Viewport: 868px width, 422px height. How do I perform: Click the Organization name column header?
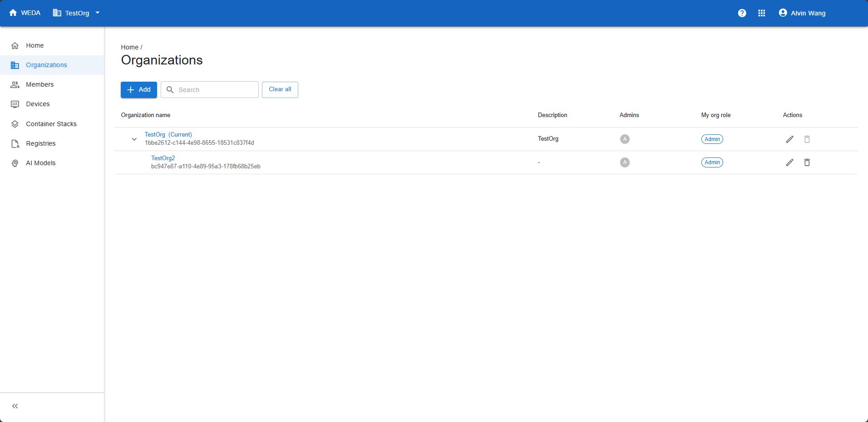[x=146, y=115]
